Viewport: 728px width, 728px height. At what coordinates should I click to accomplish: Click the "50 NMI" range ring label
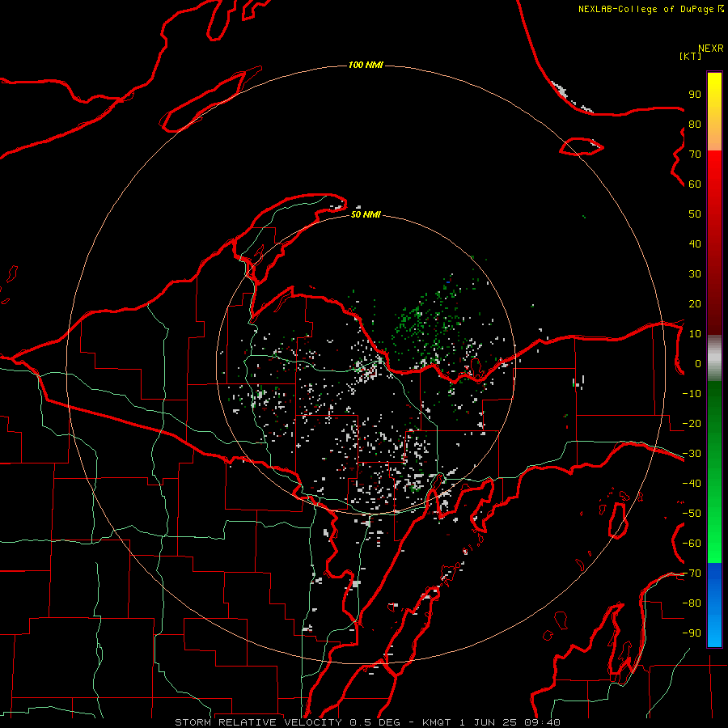coord(366,214)
